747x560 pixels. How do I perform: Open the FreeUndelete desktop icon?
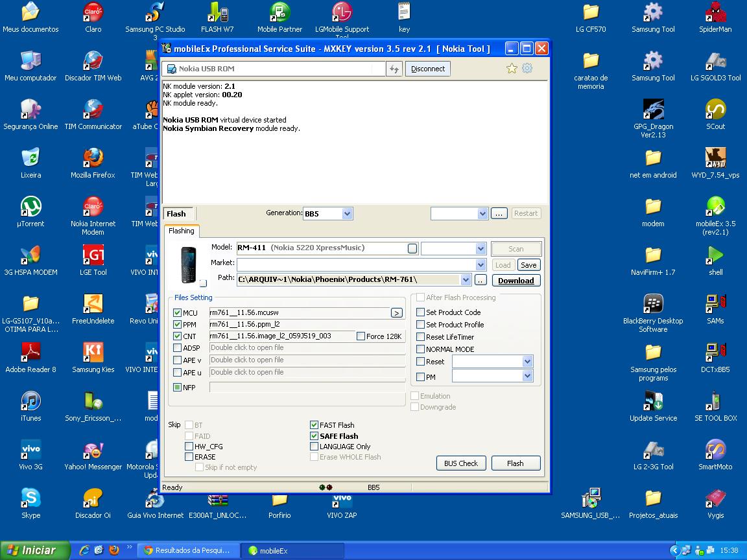point(93,308)
